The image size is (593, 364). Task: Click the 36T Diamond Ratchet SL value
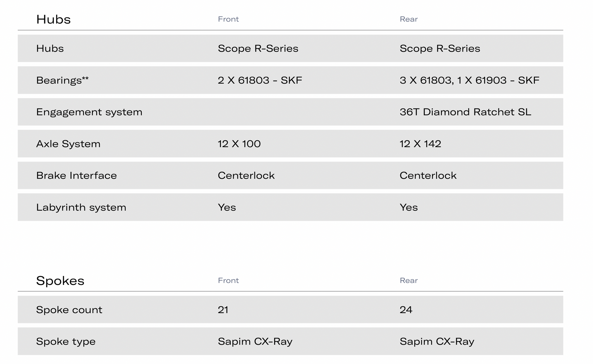point(465,112)
